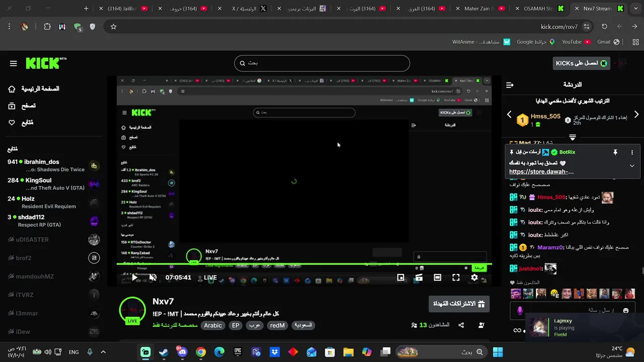Open the YouTube bookmark
Image resolution: width=644 pixels, height=362 pixels.
click(x=577, y=42)
